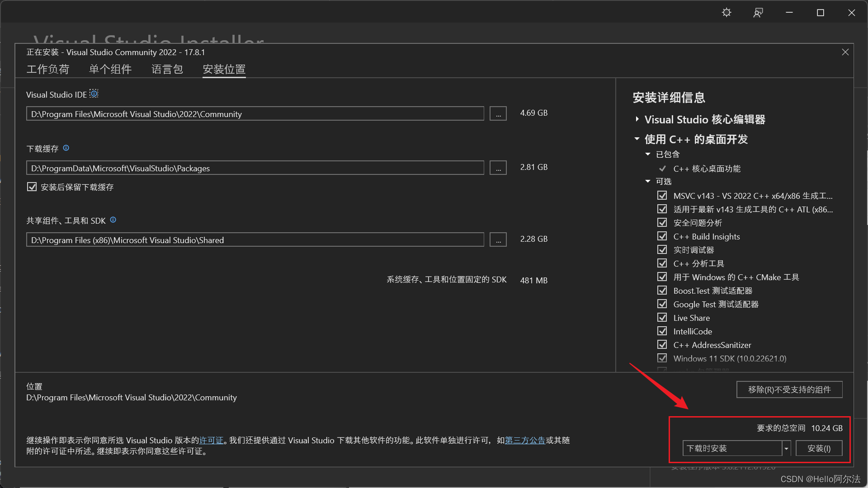Edit the Shared components path field
This screenshot has width=868, height=488.
(x=255, y=239)
